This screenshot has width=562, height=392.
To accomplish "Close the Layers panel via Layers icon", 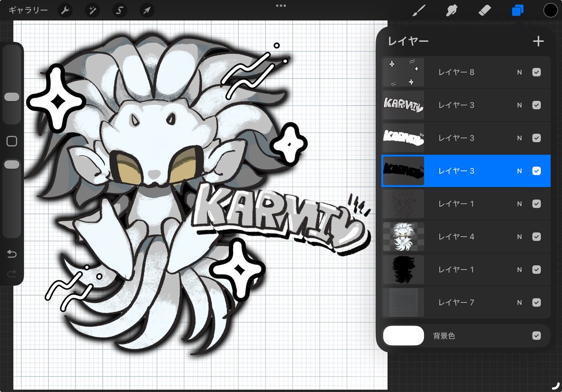I will point(518,10).
